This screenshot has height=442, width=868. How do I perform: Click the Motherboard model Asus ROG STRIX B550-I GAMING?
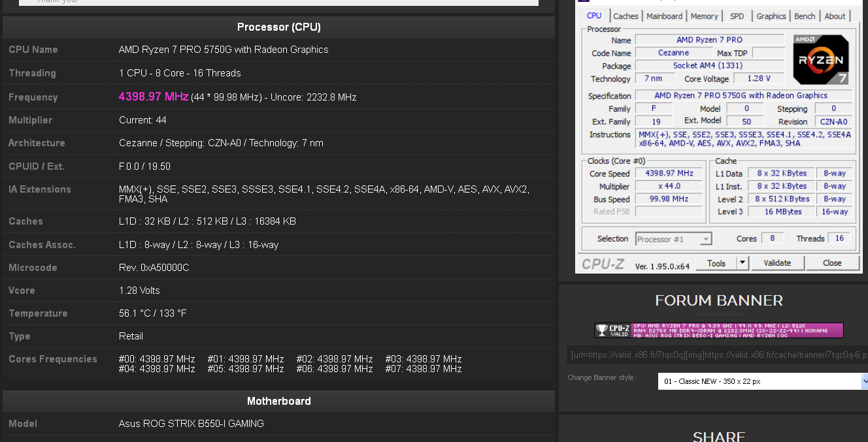[x=192, y=424]
